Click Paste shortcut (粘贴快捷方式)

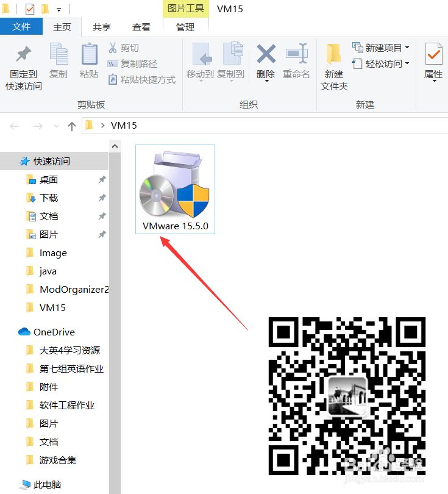click(141, 79)
